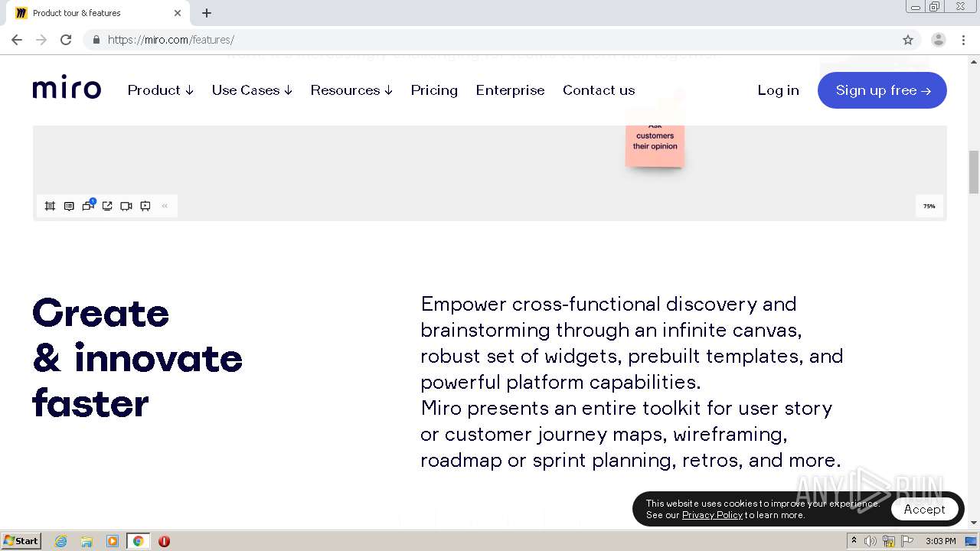The width and height of the screenshot is (980, 551).
Task: Accept the cookie notice
Action: [924, 509]
